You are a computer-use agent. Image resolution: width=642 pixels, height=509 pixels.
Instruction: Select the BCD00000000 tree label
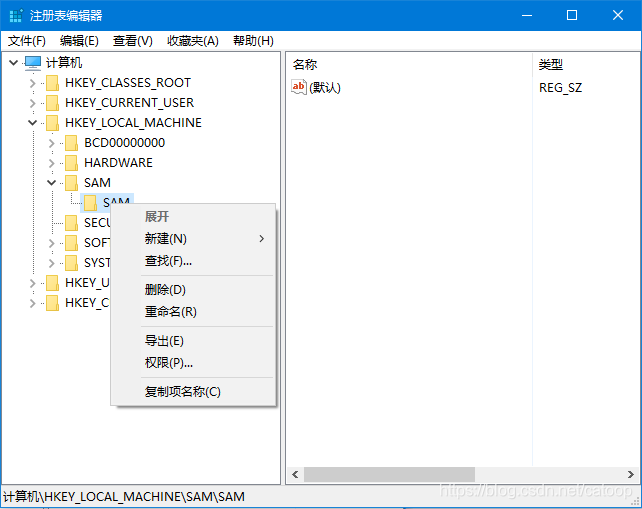point(124,143)
